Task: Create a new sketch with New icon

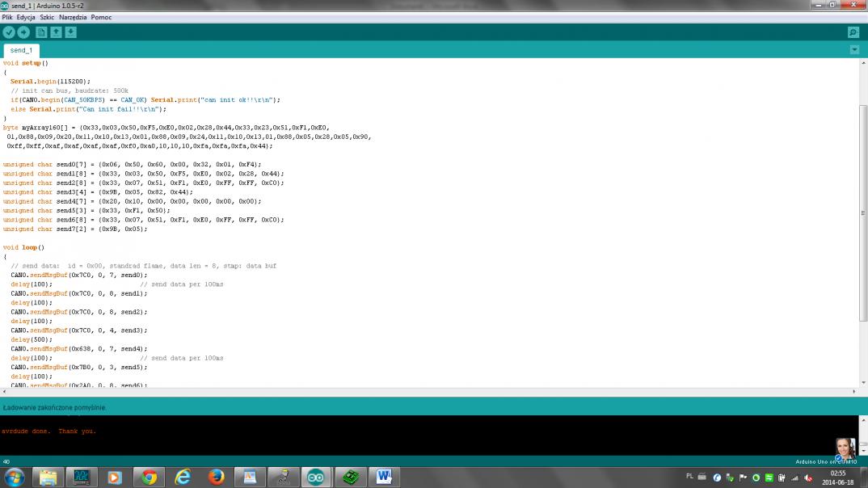Action: pyautogui.click(x=41, y=32)
